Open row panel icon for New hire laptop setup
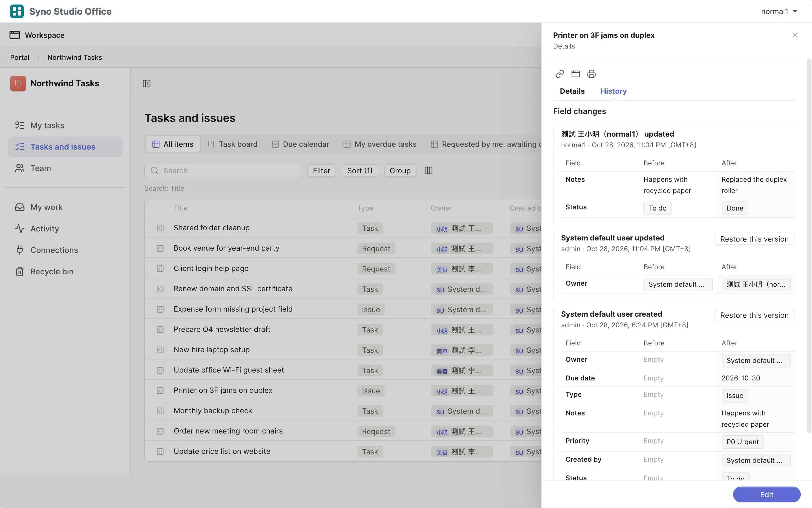The height and width of the screenshot is (508, 812). click(x=160, y=350)
